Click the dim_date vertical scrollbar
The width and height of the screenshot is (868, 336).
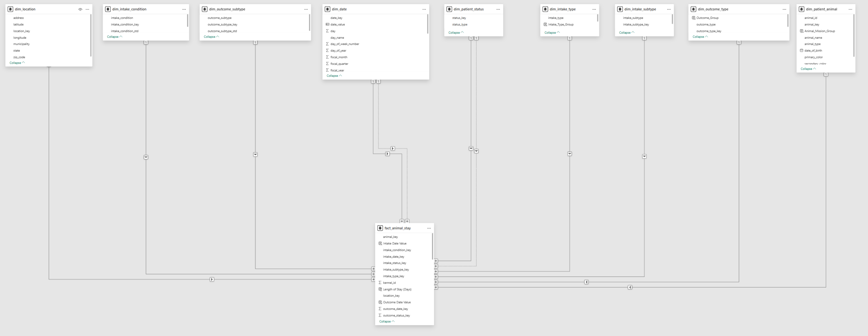click(x=428, y=24)
